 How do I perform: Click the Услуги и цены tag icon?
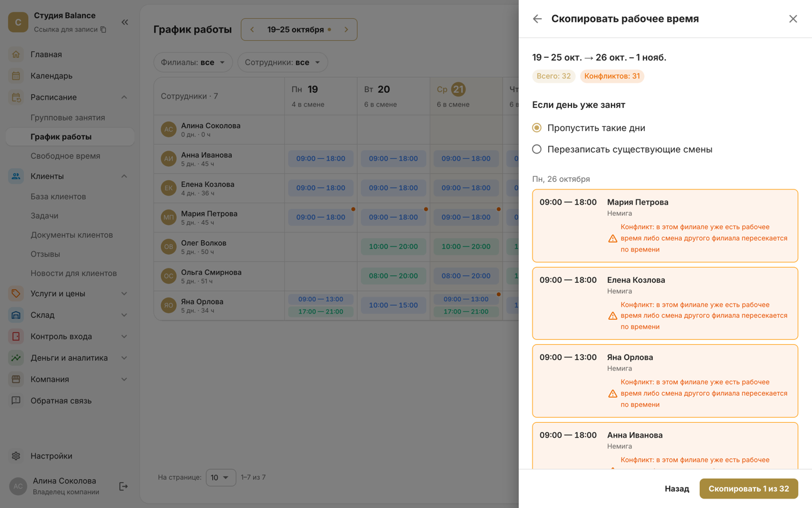point(16,294)
